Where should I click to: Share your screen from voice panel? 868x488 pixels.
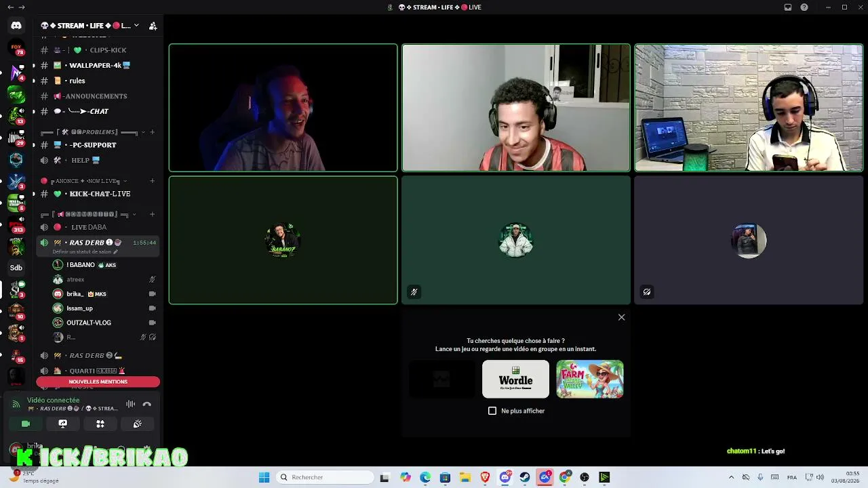[63, 424]
